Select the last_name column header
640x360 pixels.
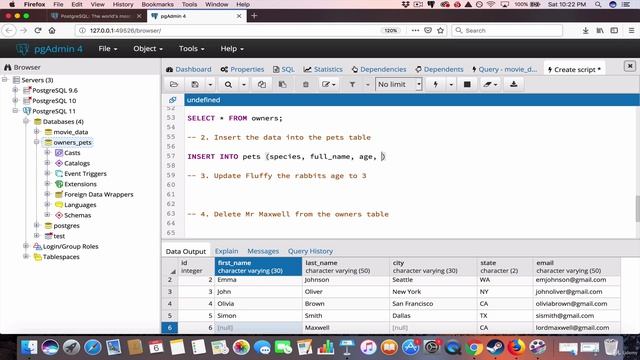coord(346,267)
